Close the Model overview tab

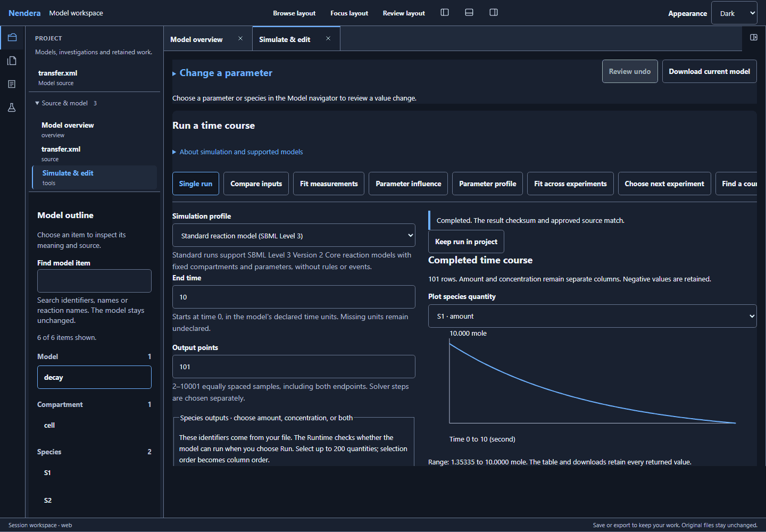coord(240,39)
